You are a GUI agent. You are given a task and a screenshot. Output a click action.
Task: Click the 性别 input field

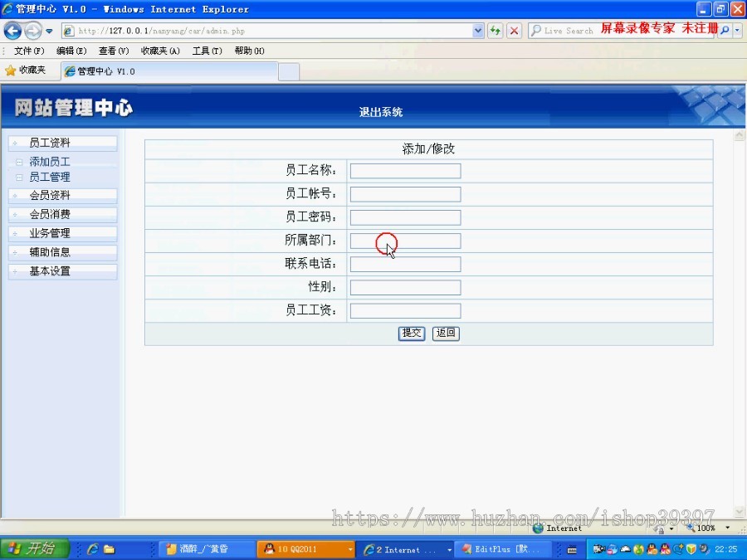coord(405,288)
